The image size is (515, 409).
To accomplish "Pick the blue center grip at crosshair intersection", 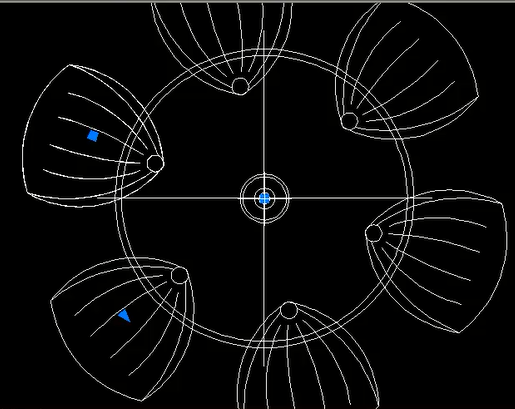I will point(264,199).
